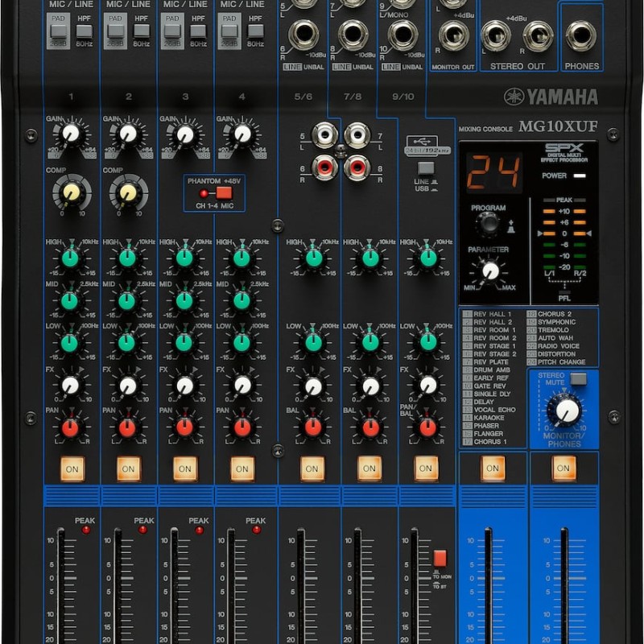Click channel 3 PAN knob

[185, 427]
